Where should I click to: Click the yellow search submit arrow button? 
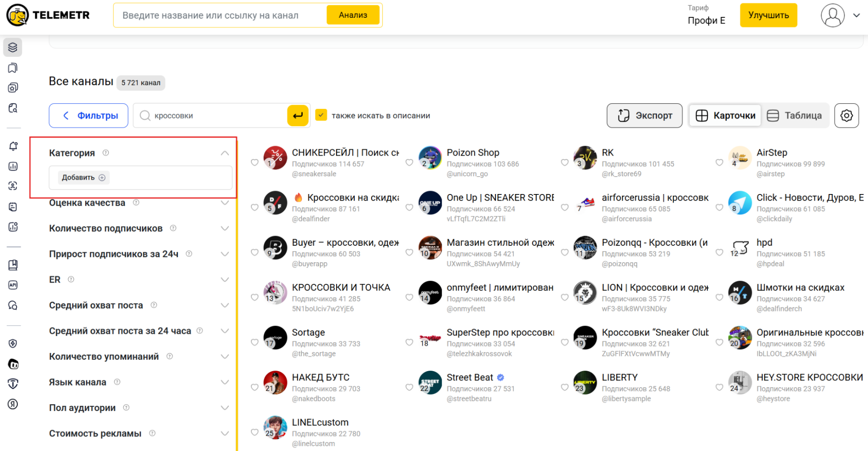297,115
